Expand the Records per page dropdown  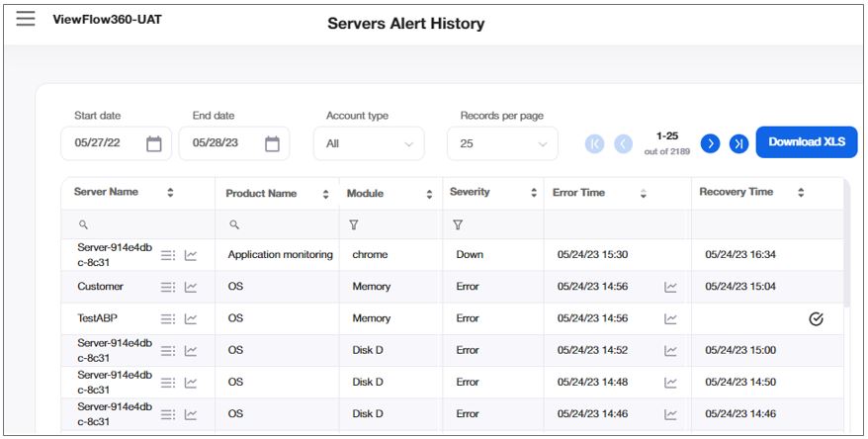(x=502, y=143)
